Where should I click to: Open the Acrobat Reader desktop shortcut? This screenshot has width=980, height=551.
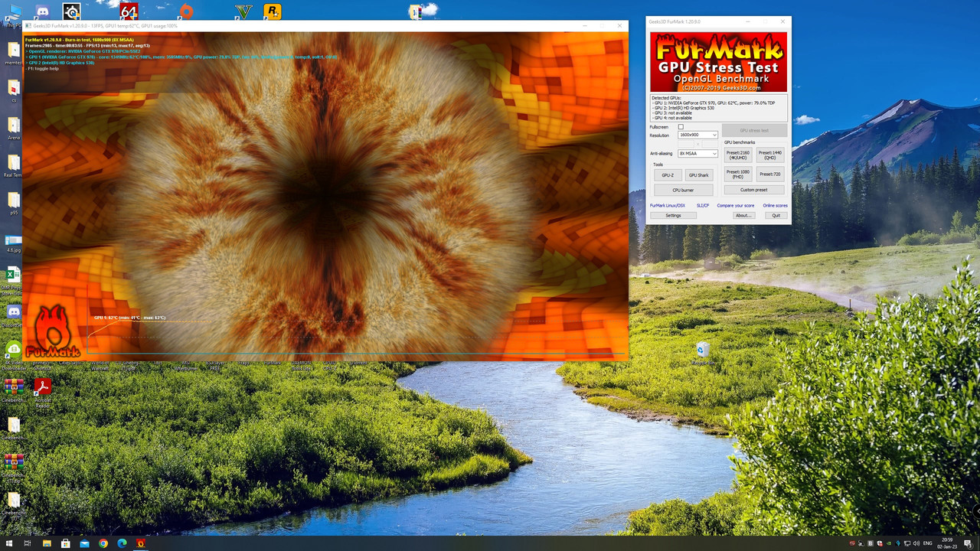(43, 392)
